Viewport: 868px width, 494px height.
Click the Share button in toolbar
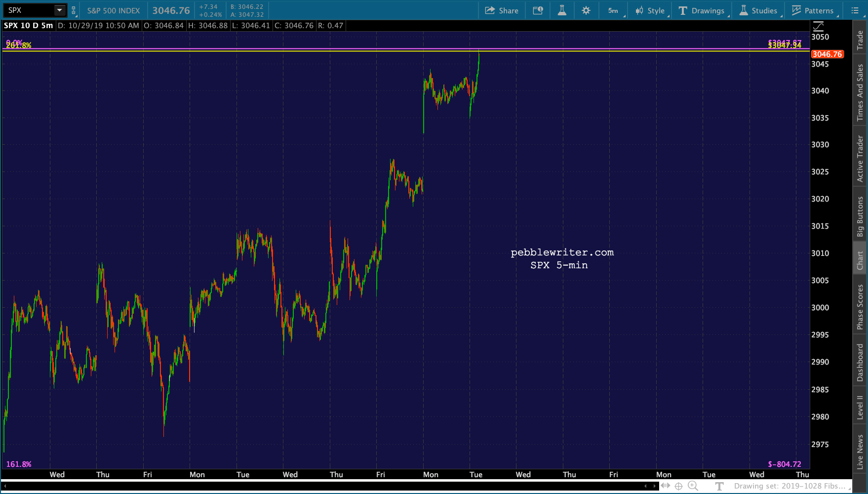click(x=502, y=10)
